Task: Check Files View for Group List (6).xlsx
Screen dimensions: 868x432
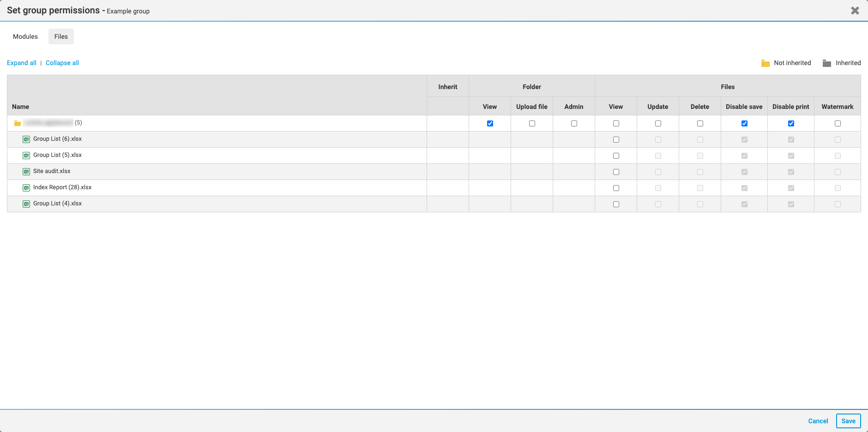Action: [x=616, y=139]
